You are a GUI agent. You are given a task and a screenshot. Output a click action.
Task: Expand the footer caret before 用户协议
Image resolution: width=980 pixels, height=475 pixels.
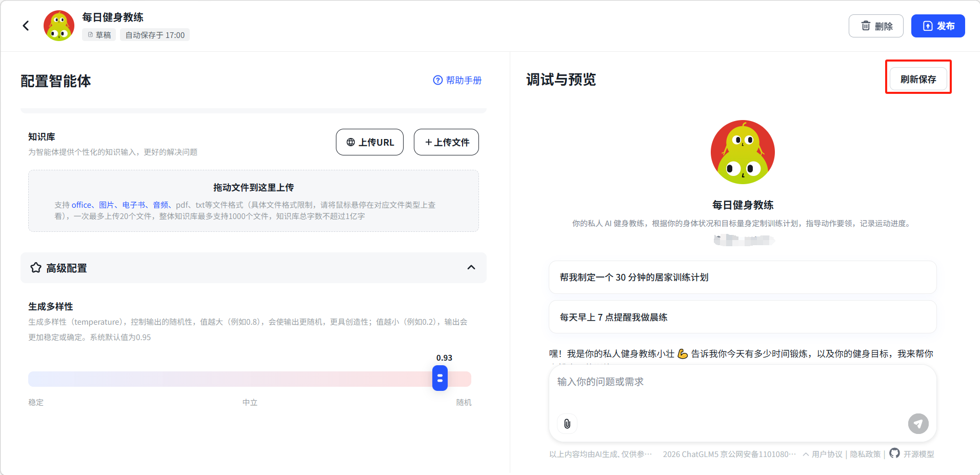806,454
